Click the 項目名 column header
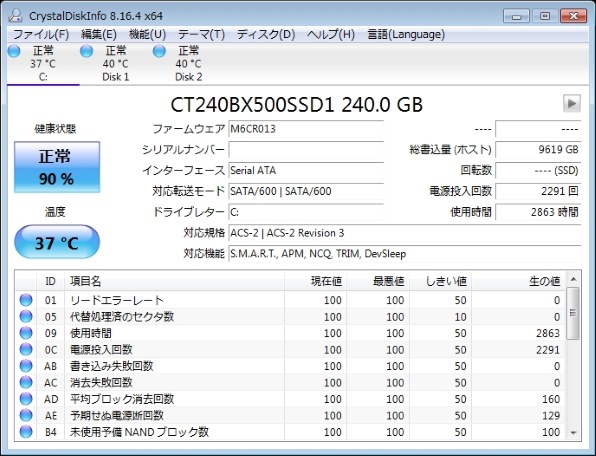The width and height of the screenshot is (596, 456). click(x=174, y=281)
